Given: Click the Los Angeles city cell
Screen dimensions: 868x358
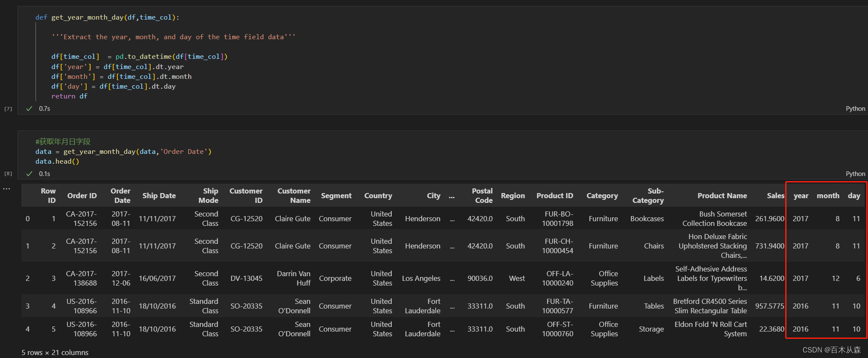Looking at the screenshot, I should point(421,278).
